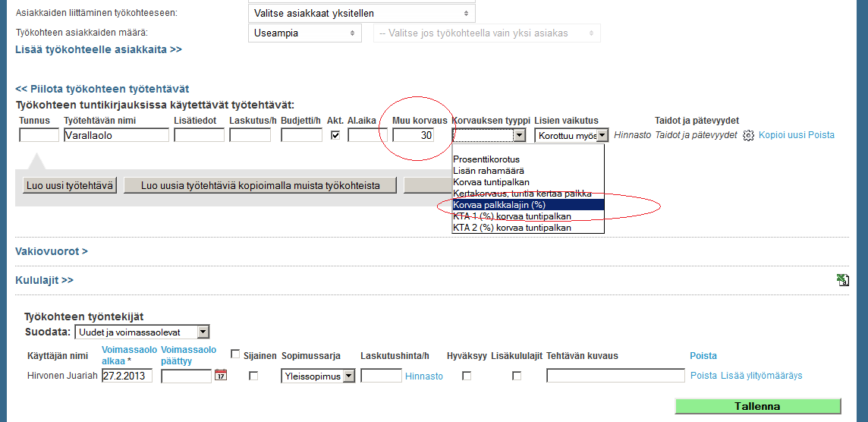
Task: Open the calendar picker for Voimassaolo päättyy
Action: 221,375
